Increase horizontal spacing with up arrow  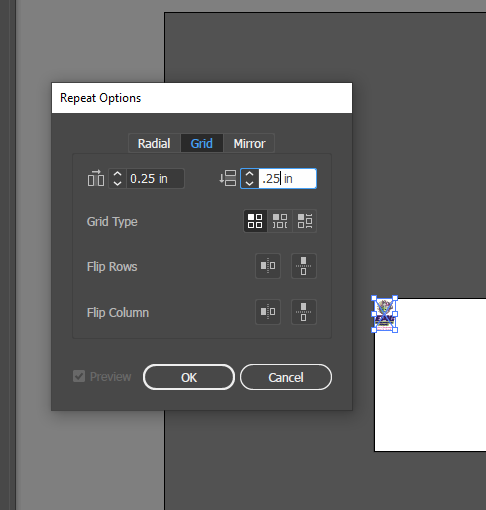[x=117, y=174]
